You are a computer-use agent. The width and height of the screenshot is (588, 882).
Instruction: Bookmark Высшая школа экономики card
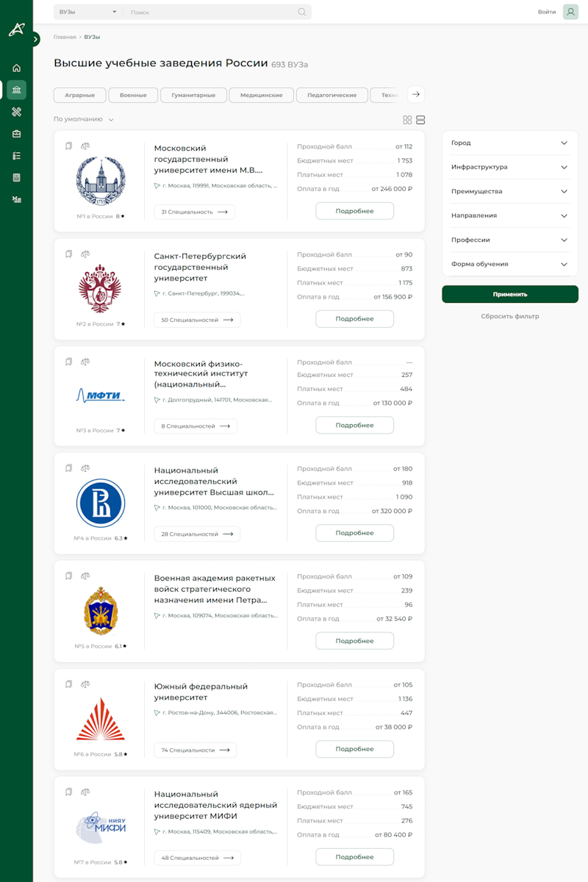[69, 468]
